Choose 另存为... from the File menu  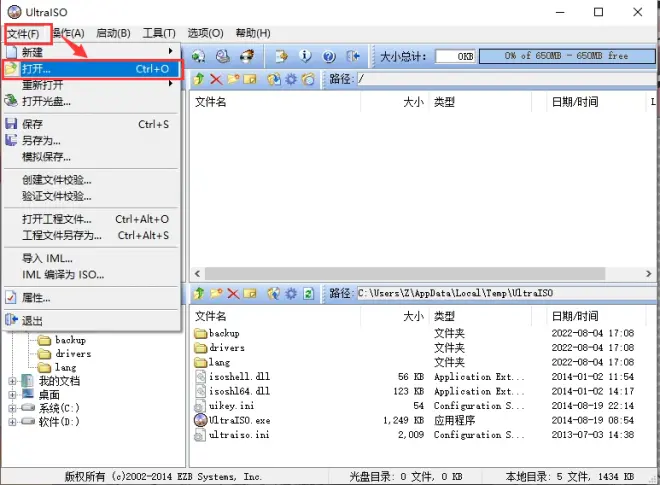[92, 141]
